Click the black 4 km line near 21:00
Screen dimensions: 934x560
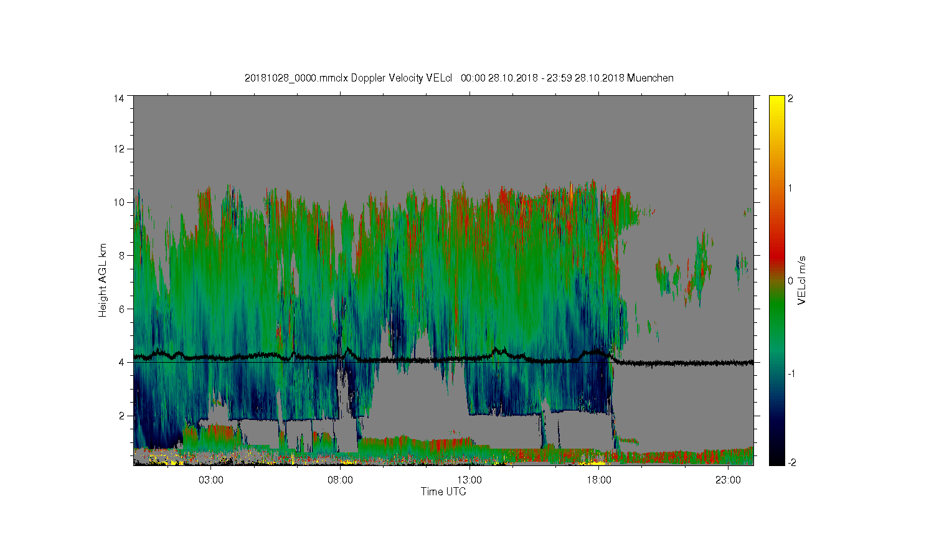(x=677, y=362)
